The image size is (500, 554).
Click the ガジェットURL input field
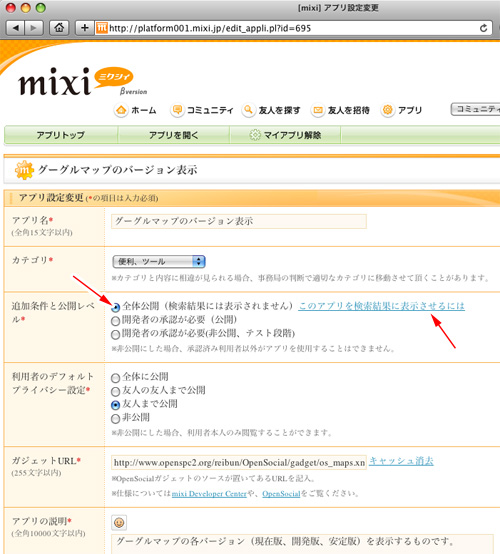pos(239,462)
